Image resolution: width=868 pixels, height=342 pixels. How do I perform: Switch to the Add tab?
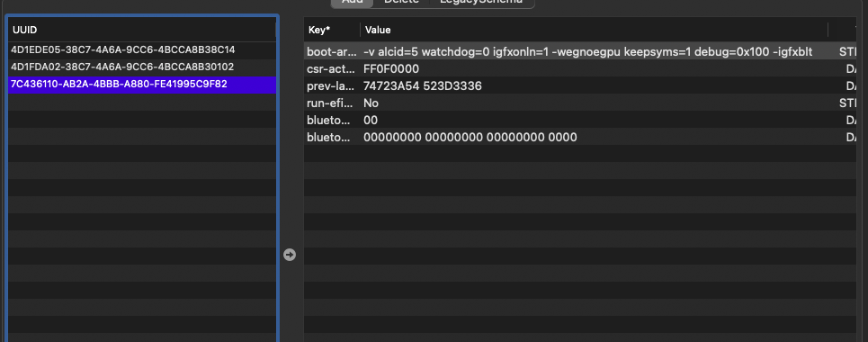click(x=353, y=2)
